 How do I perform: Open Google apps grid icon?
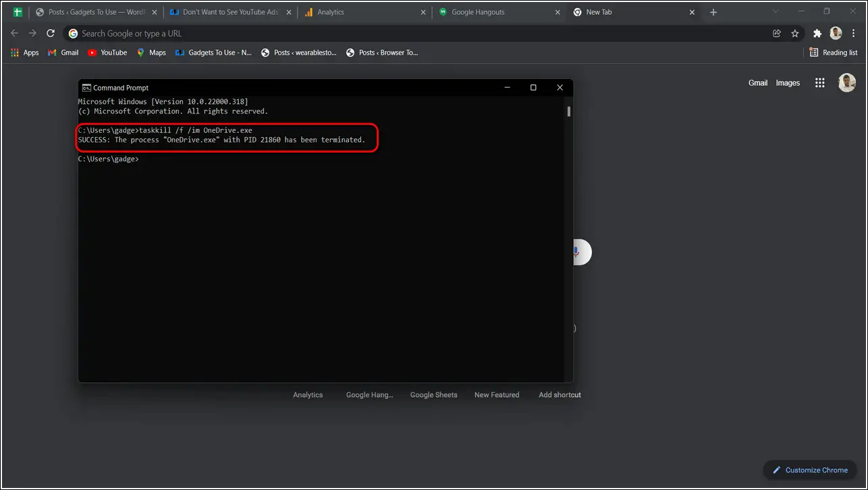click(x=820, y=83)
